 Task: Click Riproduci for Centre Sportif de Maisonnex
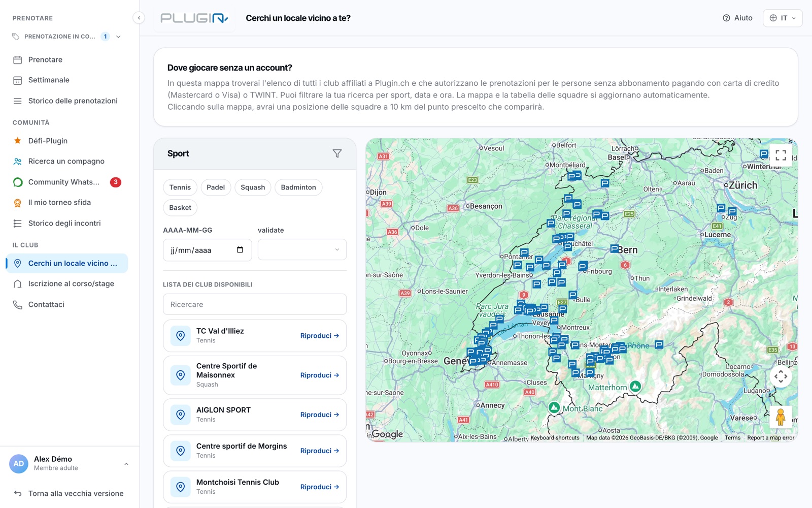click(320, 375)
